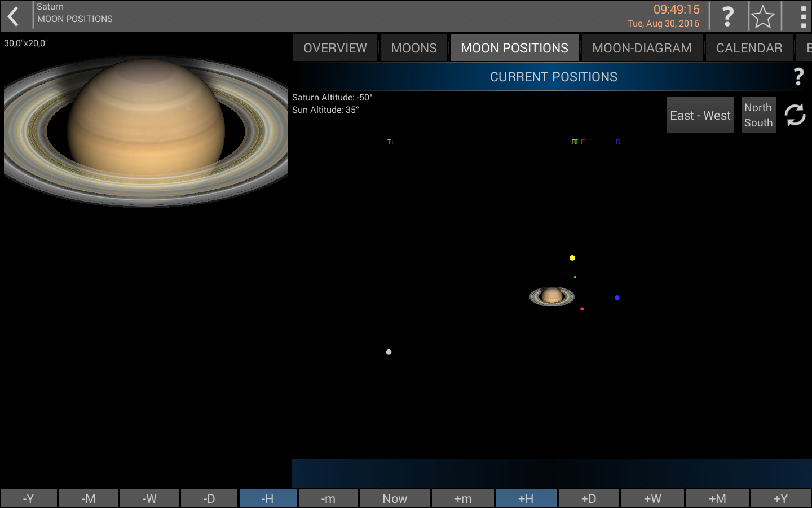This screenshot has width=812, height=508.
Task: Step back one month with -M
Action: (x=89, y=498)
